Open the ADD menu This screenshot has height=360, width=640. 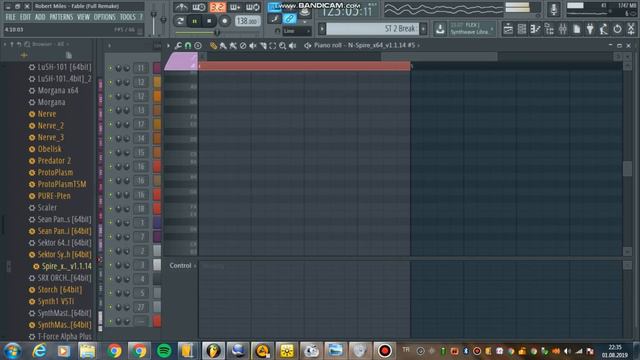point(40,17)
